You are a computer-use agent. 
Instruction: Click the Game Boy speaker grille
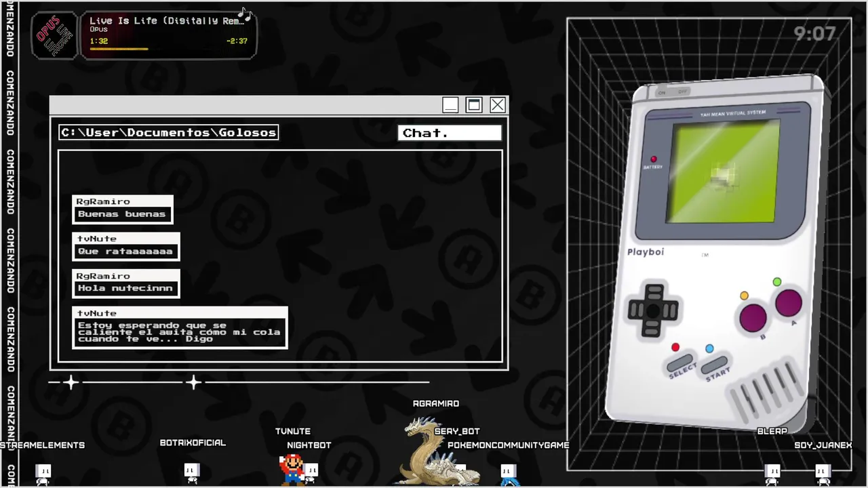pyautogui.click(x=766, y=391)
